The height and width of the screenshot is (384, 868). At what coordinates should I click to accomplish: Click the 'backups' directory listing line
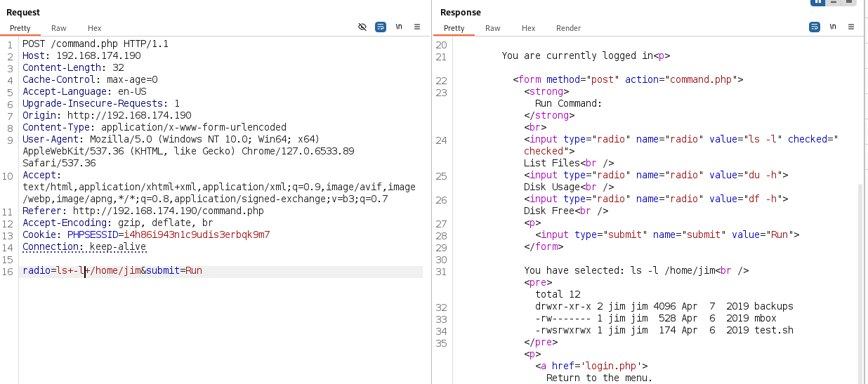coord(664,306)
